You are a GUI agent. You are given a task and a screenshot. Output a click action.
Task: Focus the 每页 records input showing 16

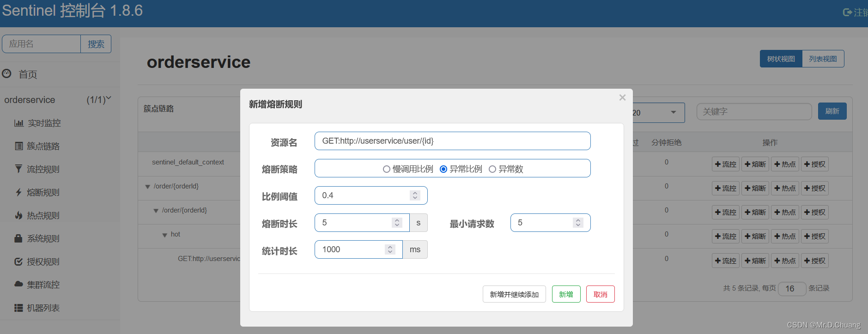(792, 289)
